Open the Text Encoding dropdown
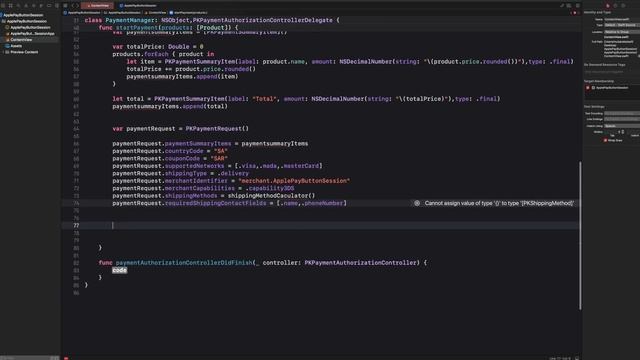 click(x=622, y=113)
